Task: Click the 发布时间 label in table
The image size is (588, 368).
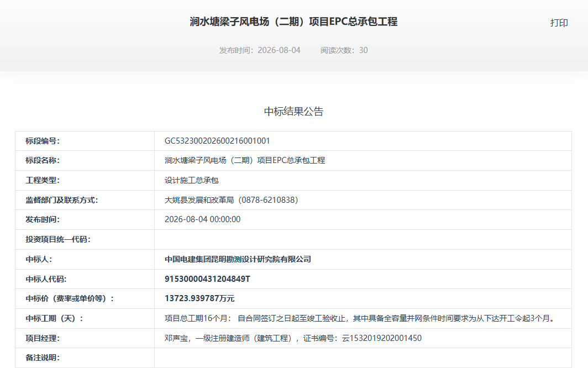Action: click(x=43, y=219)
